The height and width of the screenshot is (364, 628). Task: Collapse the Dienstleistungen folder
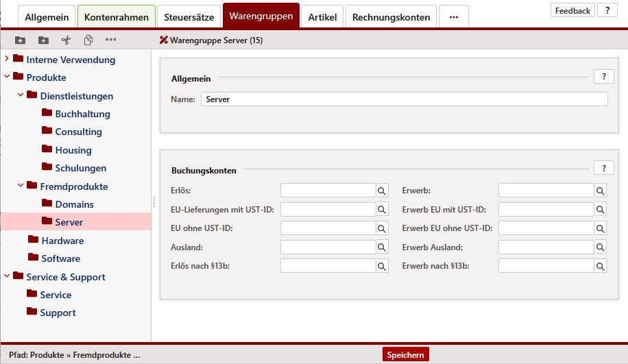(21, 96)
